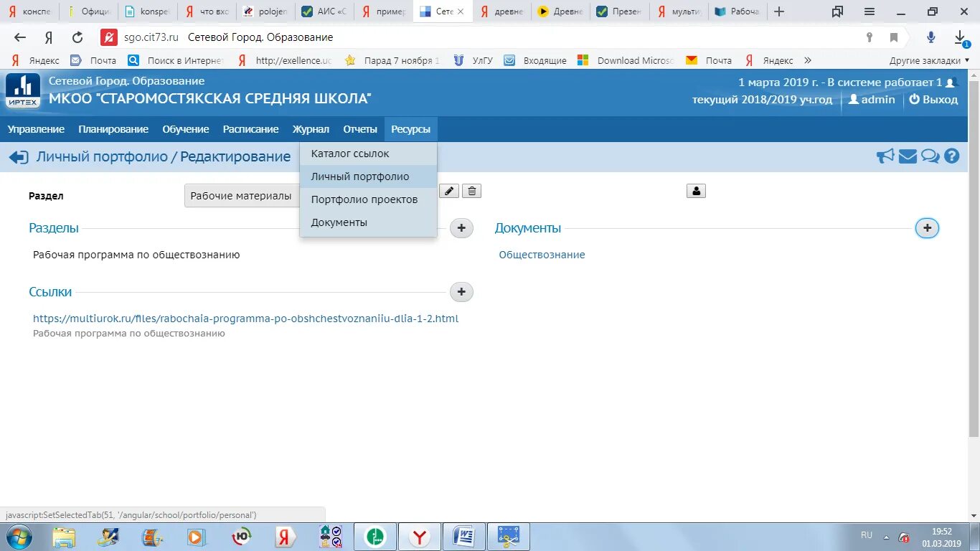Open the Планирование menu

tap(113, 129)
